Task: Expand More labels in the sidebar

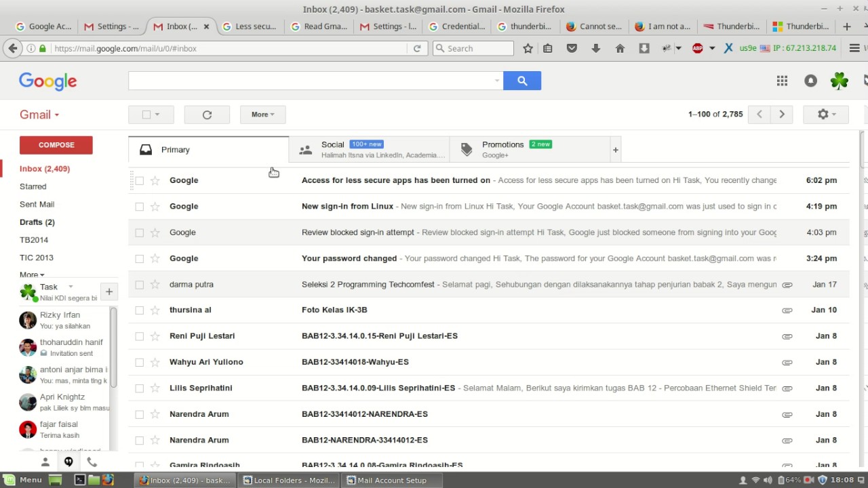Action: [x=32, y=275]
